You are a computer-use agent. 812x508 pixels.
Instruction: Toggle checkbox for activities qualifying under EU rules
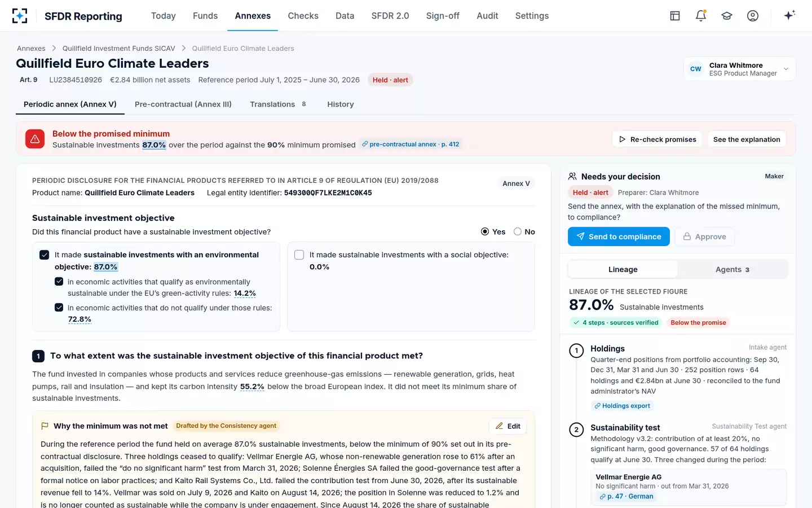click(59, 282)
